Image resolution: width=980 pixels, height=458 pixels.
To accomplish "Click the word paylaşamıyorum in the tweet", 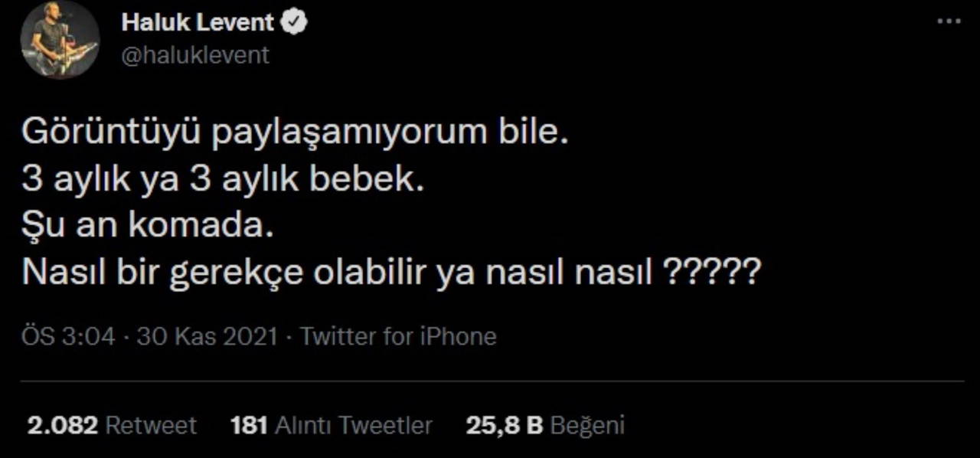I will [348, 134].
